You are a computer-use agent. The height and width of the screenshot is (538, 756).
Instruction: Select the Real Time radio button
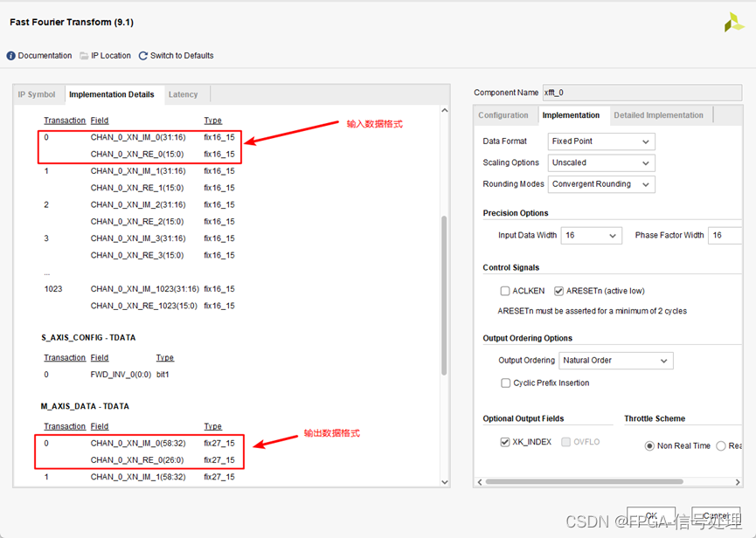click(721, 446)
